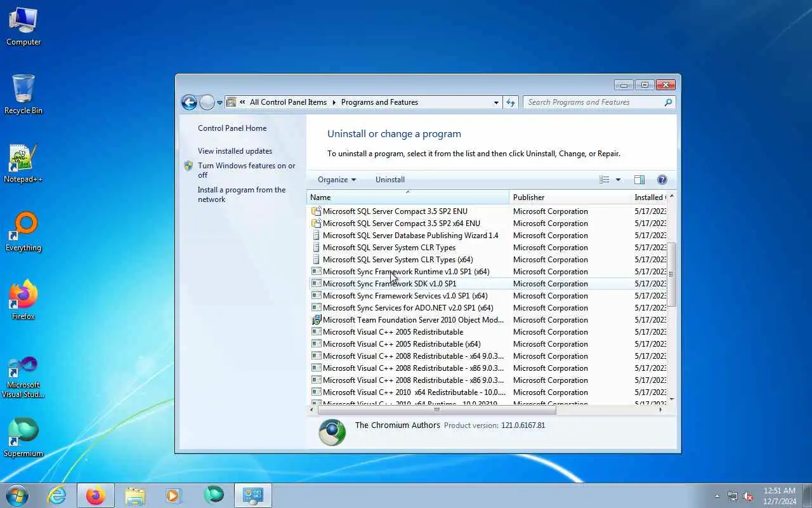The image size is (812, 508).
Task: Click the search magnifier icon
Action: click(x=668, y=102)
